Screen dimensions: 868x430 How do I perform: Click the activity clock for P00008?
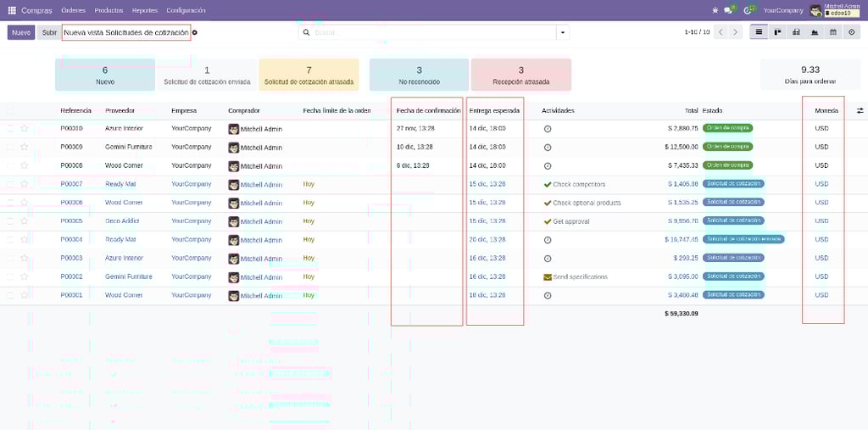click(548, 165)
